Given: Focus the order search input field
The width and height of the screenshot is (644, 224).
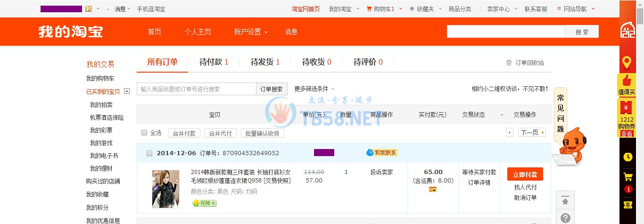Looking at the screenshot, I should (x=197, y=89).
